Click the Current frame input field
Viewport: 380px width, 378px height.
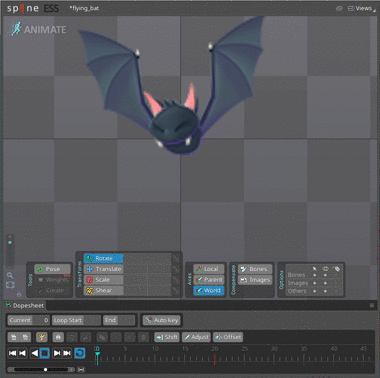tap(29, 320)
